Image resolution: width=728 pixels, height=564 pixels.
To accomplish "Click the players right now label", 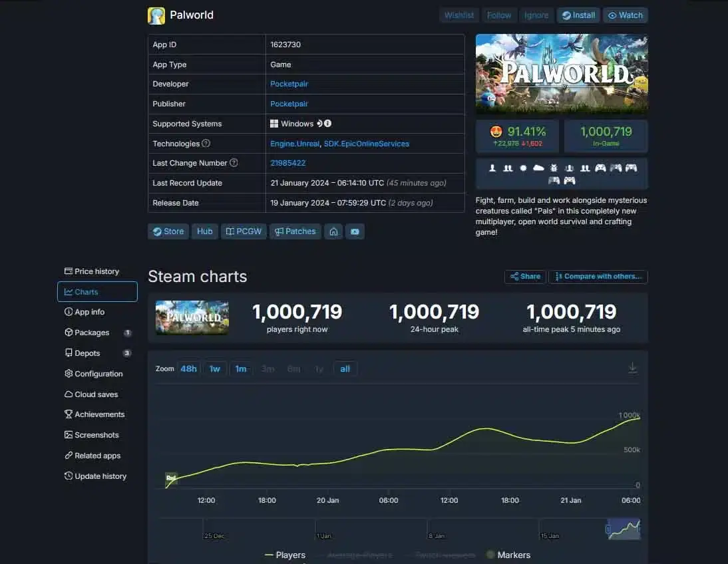I will [297, 329].
